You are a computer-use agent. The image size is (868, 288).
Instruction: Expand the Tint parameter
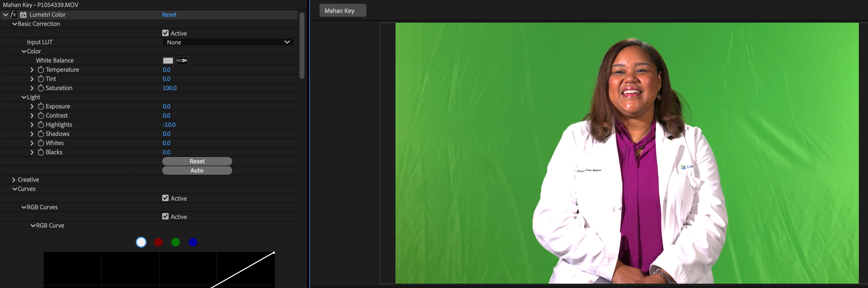pyautogui.click(x=32, y=79)
